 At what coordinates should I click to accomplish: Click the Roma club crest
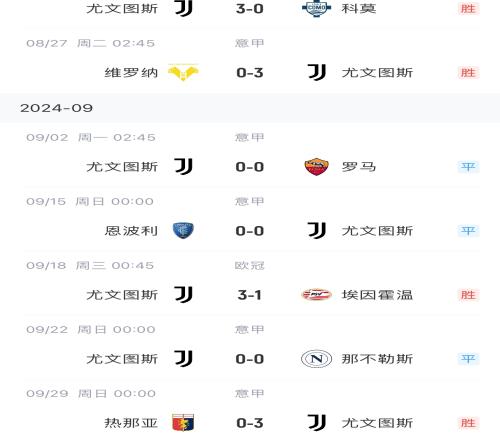click(x=316, y=167)
